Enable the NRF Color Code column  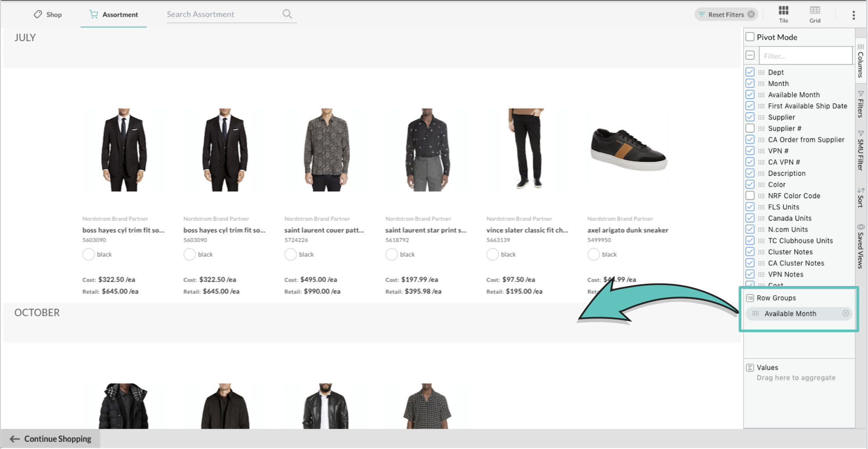(x=750, y=196)
